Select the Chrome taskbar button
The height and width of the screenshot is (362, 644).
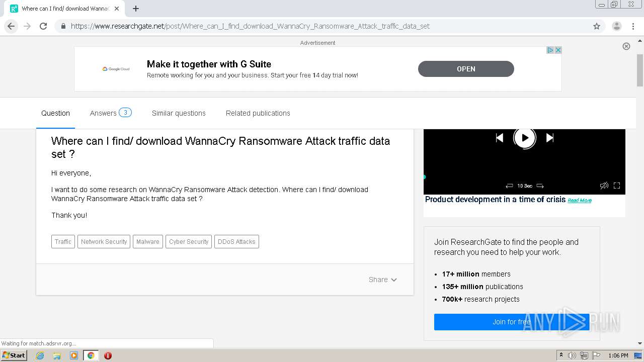[91, 355]
